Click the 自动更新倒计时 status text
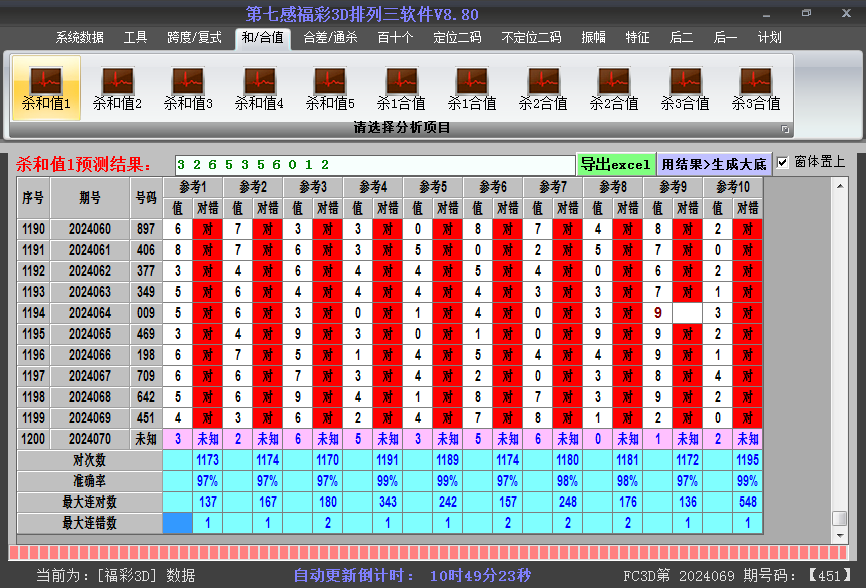 412,575
